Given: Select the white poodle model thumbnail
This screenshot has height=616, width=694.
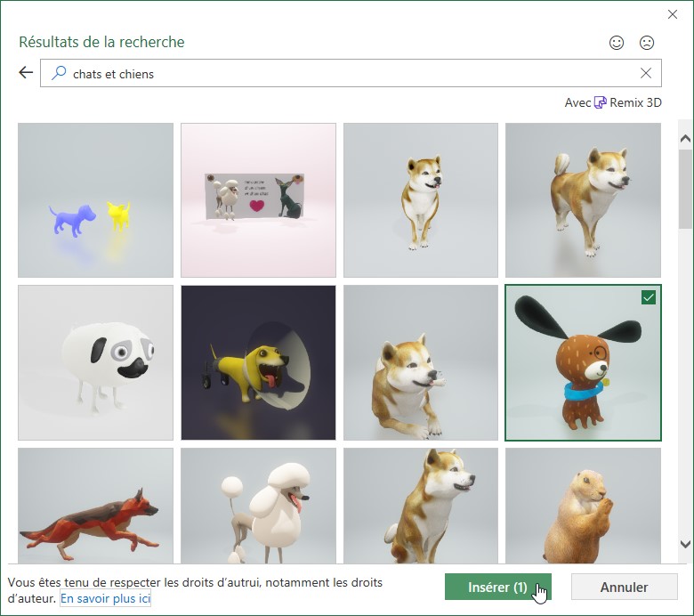Looking at the screenshot, I should coord(258,506).
